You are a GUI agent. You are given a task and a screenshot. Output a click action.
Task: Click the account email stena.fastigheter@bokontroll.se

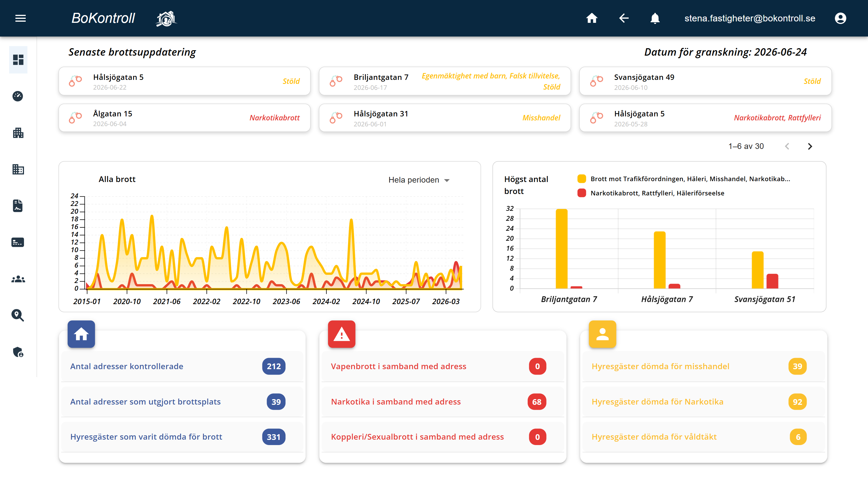[750, 18]
